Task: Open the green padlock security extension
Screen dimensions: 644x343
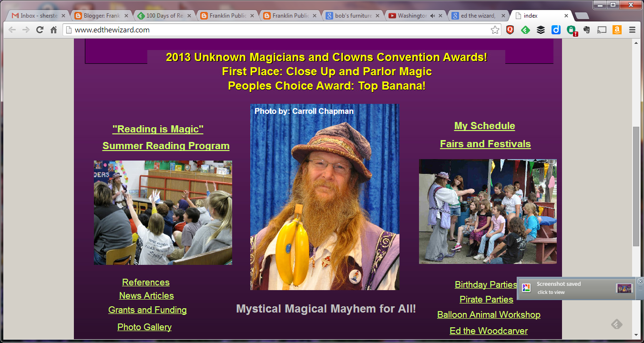Action: (x=571, y=30)
